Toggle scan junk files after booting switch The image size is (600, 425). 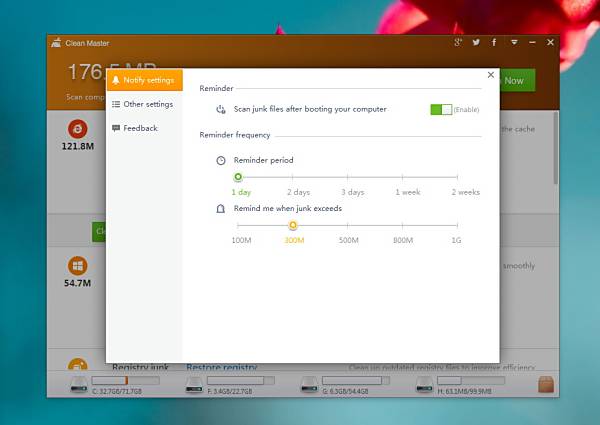tap(441, 109)
